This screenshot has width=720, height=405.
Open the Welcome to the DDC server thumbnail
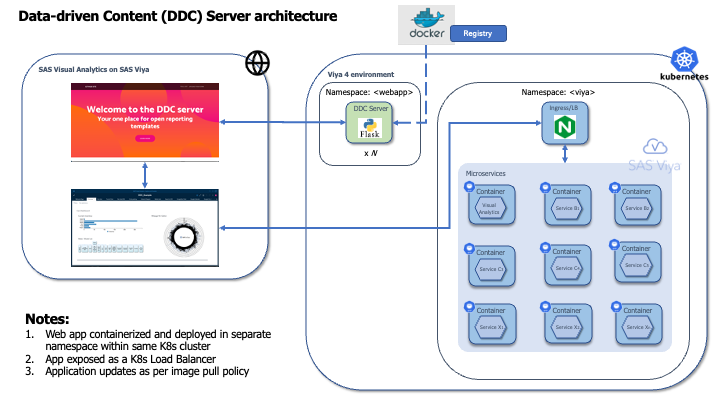(145, 120)
